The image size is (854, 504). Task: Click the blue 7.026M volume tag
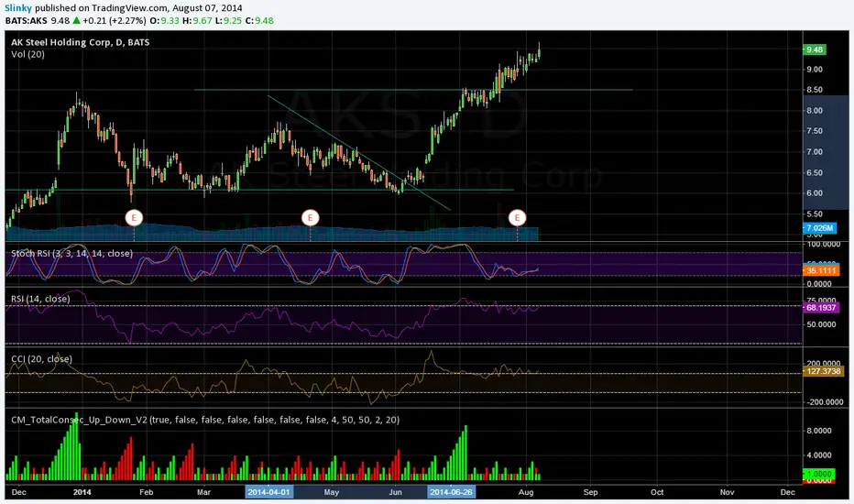pos(819,228)
